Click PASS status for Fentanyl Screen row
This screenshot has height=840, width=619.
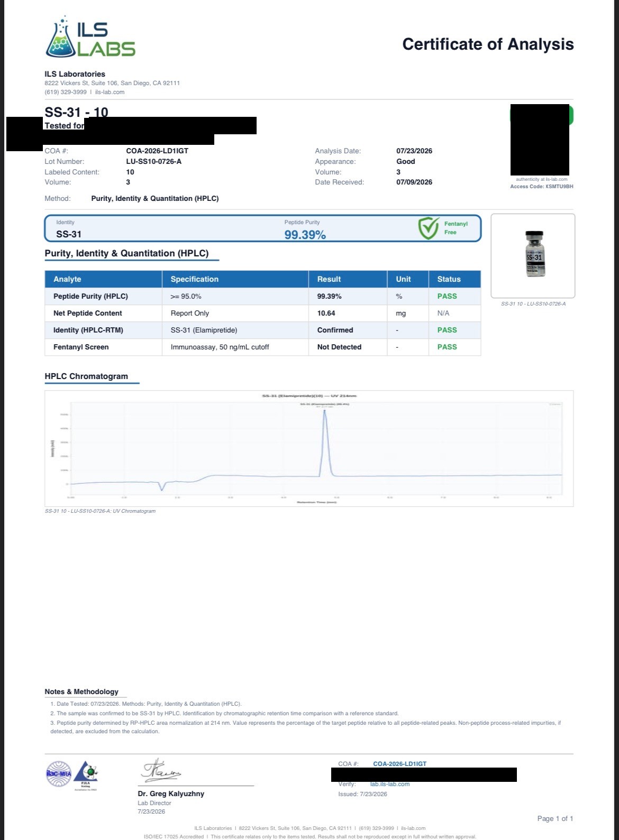click(x=447, y=347)
